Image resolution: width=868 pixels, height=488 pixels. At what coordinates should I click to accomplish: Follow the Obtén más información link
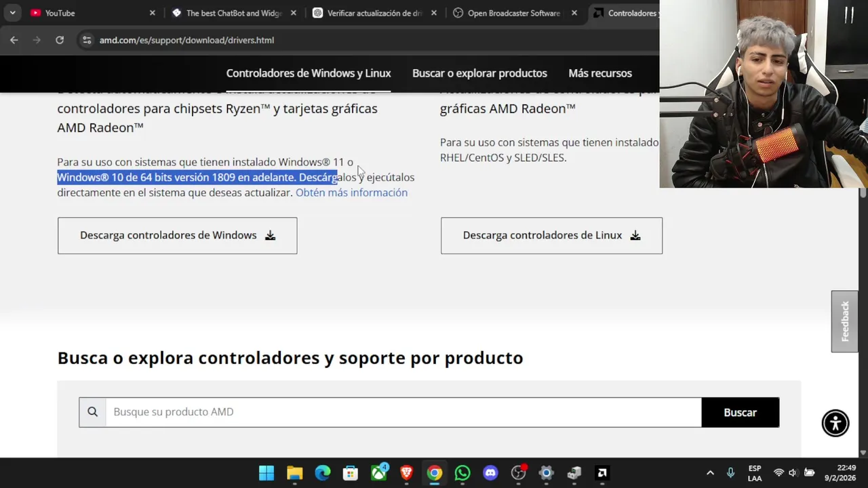tap(351, 192)
